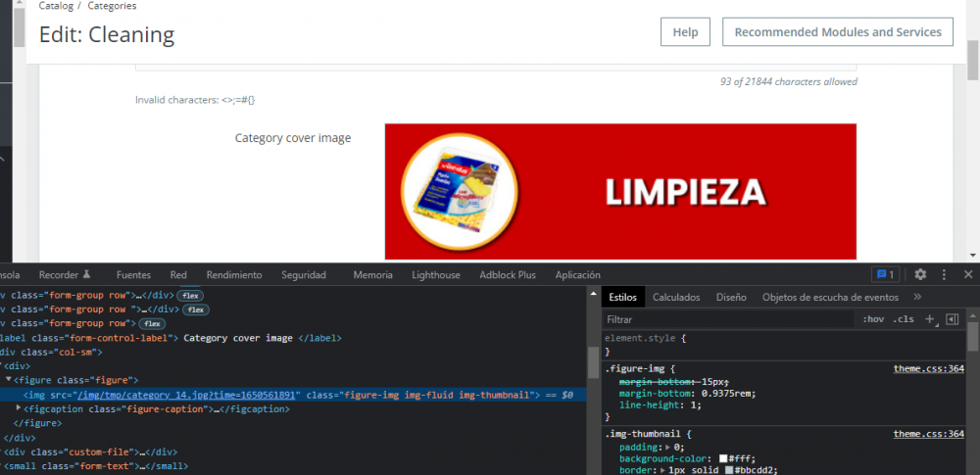
Task: Click the "Category cover image" form label
Action: coord(292,138)
